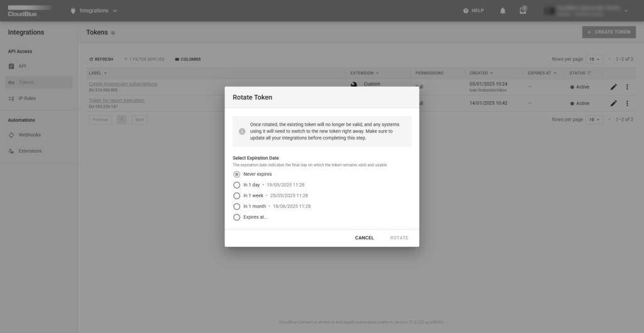
Task: Confirm with the Rotate button
Action: coord(399,238)
